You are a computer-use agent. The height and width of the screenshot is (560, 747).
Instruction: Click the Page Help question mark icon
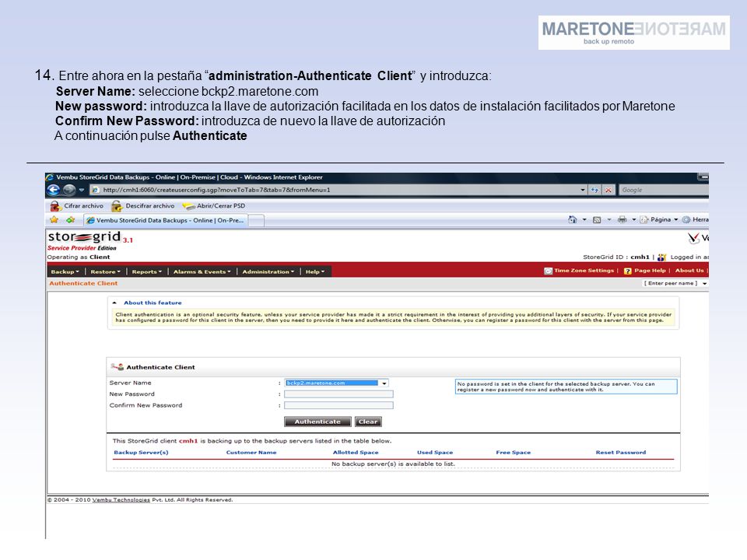(627, 271)
